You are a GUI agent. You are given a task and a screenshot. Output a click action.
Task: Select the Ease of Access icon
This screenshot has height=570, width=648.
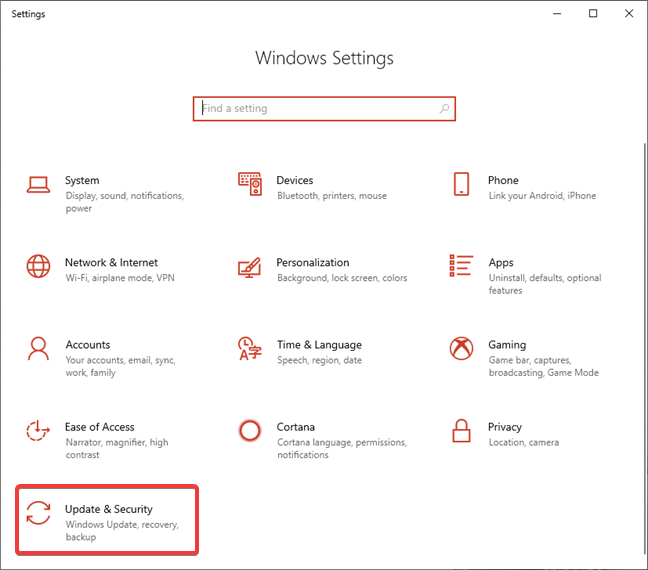(x=38, y=430)
